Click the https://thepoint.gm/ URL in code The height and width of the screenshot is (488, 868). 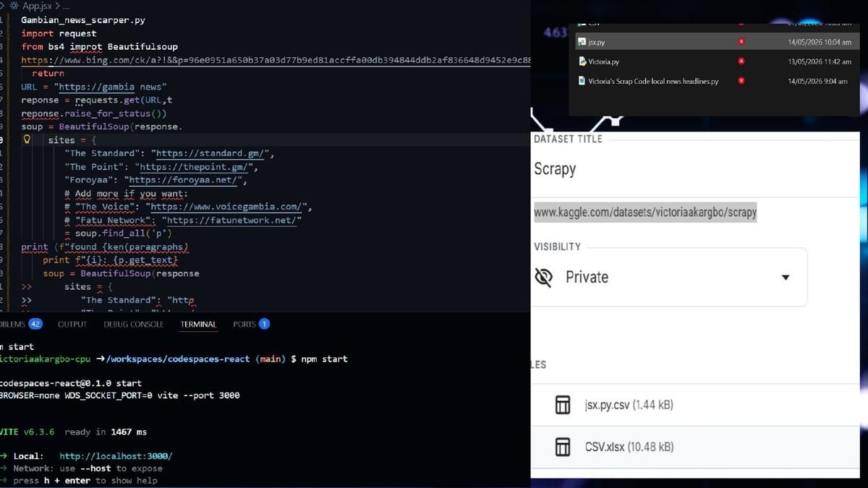pyautogui.click(x=195, y=167)
